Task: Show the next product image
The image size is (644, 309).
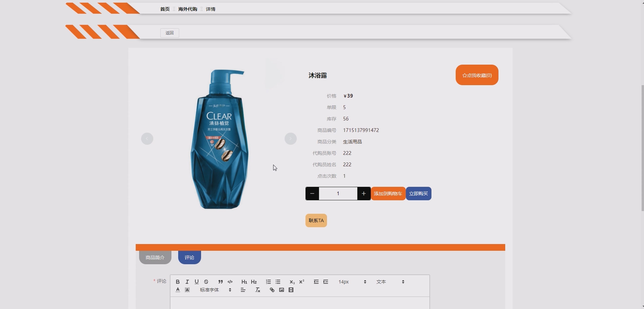Action: tap(291, 139)
